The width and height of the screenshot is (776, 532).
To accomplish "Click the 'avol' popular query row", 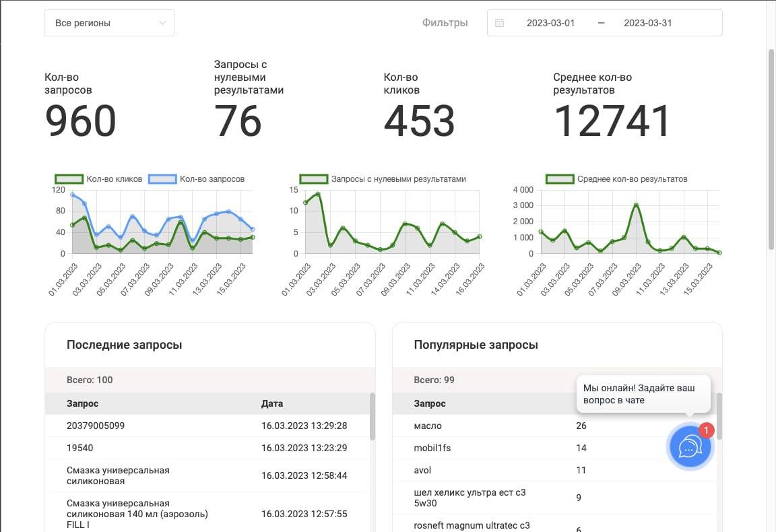I will tap(422, 470).
